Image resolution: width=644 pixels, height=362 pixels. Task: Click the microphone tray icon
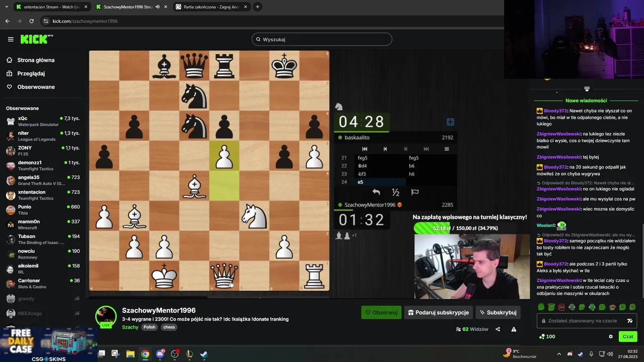click(x=591, y=353)
